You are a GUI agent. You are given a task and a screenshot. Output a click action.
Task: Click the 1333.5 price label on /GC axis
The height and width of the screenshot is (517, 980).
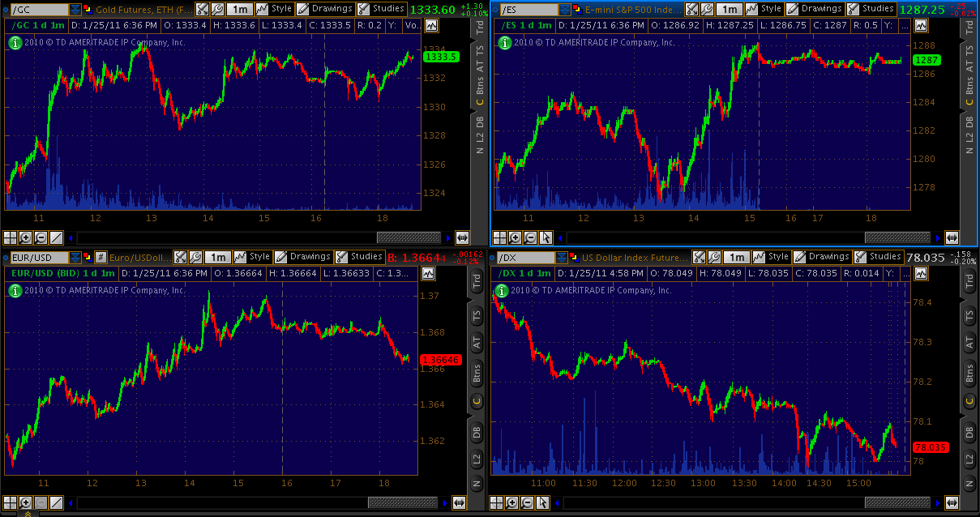coord(441,57)
